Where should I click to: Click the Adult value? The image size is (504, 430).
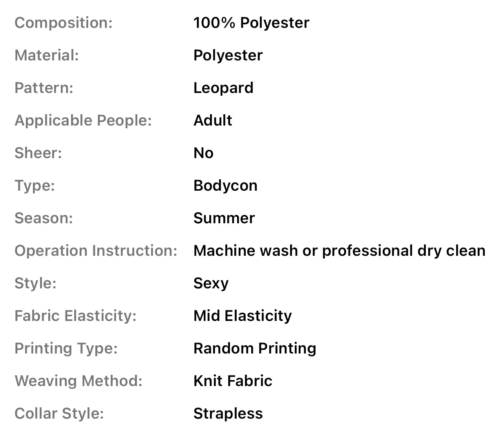click(213, 120)
